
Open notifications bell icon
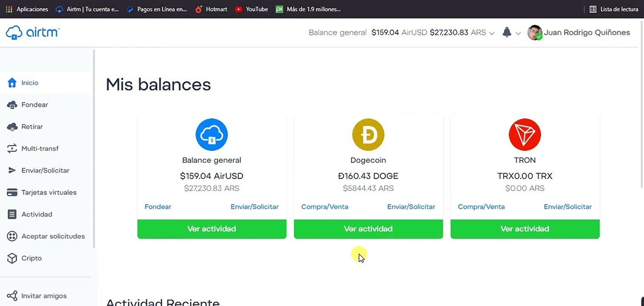pos(507,32)
